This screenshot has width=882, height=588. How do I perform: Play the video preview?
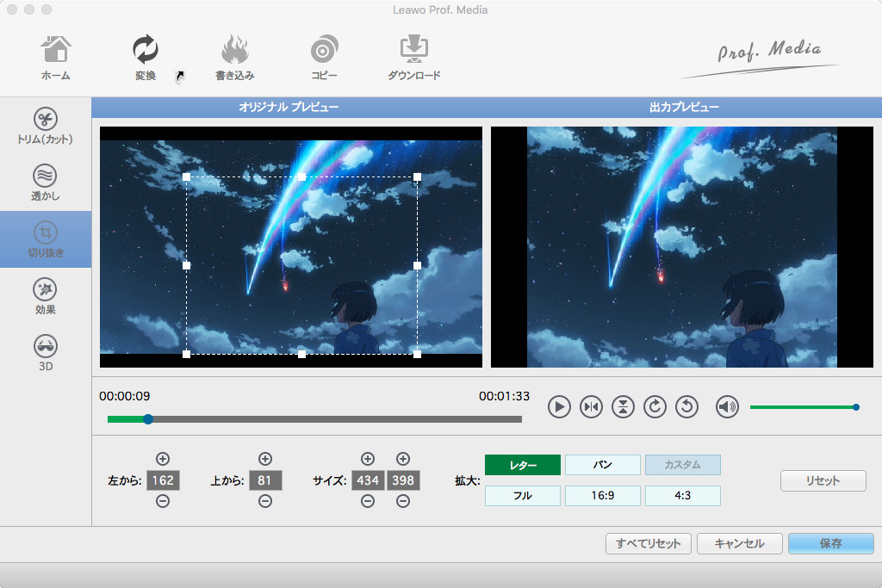(559, 406)
